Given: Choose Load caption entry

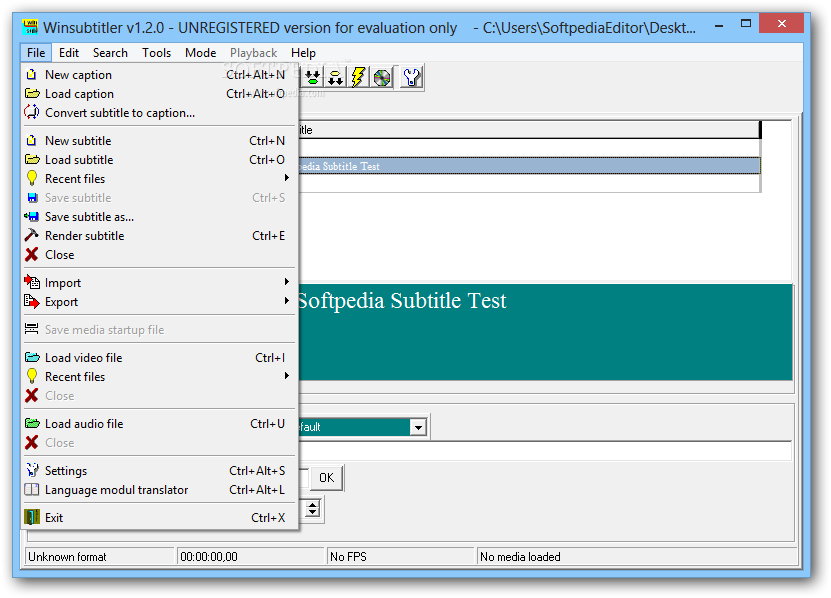Looking at the screenshot, I should [x=158, y=94].
